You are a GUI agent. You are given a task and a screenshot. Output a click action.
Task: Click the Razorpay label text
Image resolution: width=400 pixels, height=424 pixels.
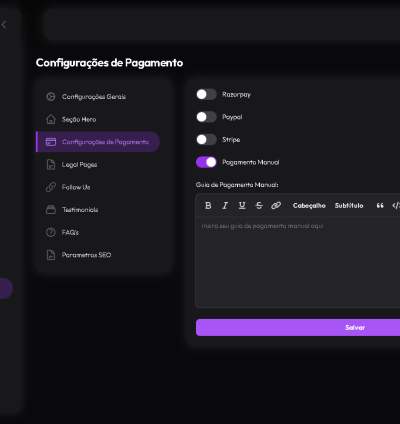coord(236,95)
